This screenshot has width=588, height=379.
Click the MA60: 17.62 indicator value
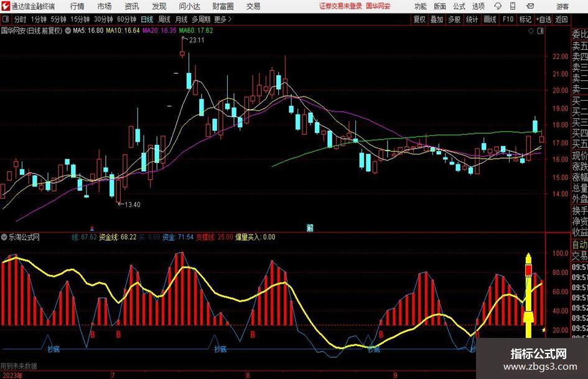[x=196, y=30]
